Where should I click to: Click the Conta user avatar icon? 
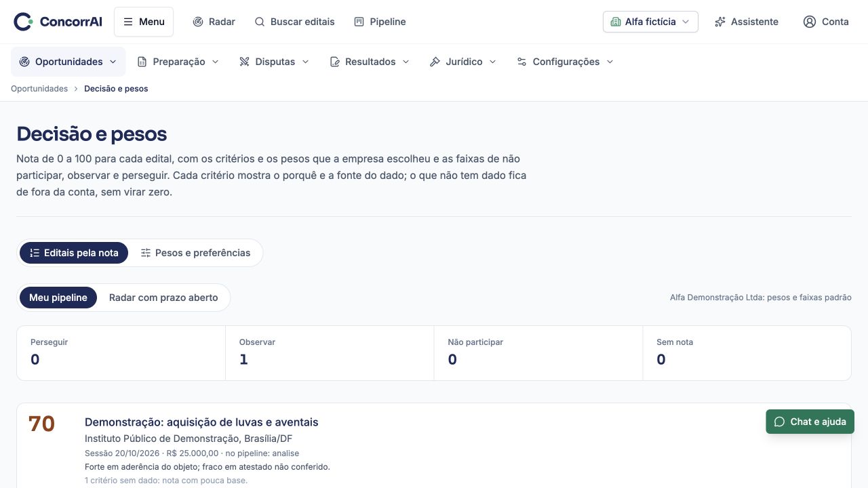tap(810, 22)
